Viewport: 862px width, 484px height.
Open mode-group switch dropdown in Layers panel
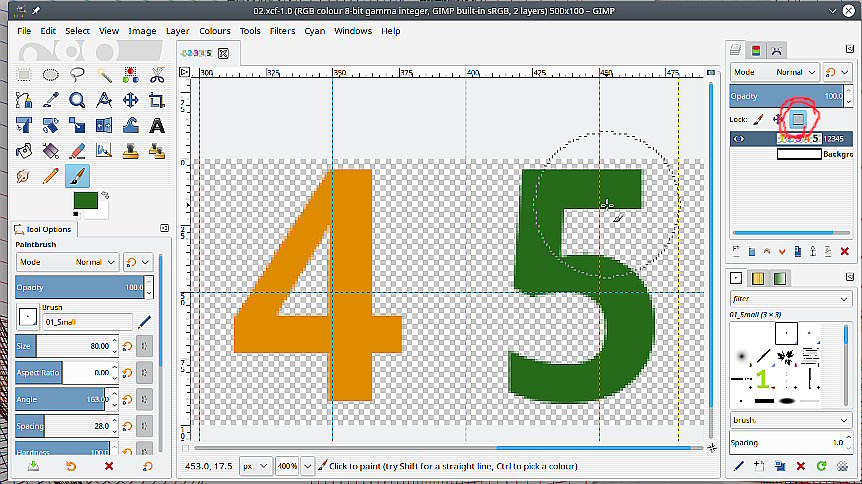838,72
